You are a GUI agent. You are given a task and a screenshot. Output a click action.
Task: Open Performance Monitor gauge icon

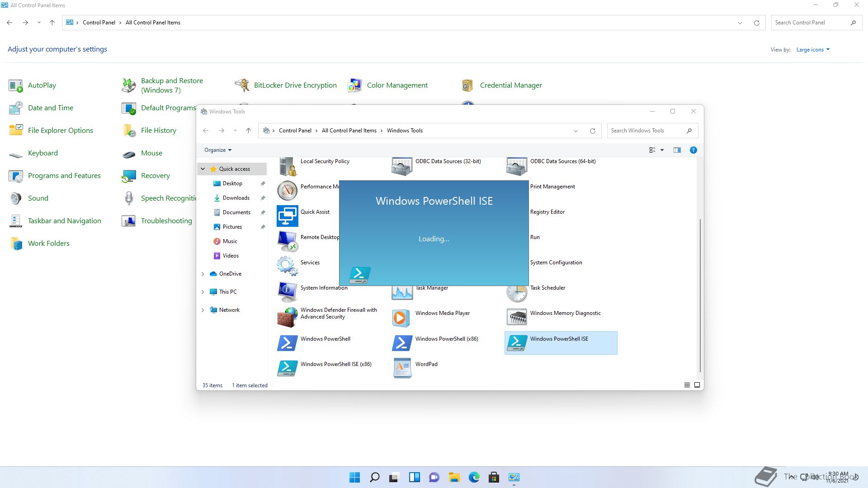tap(288, 191)
